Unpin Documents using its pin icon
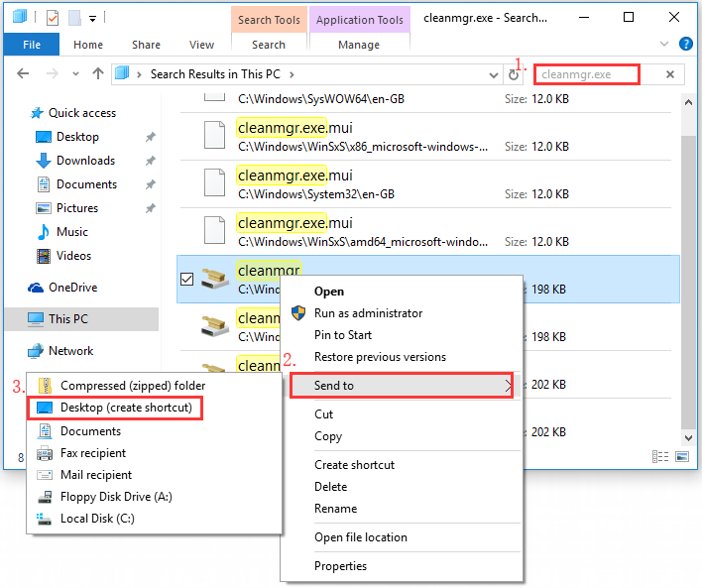This screenshot has width=702, height=588. (x=151, y=184)
